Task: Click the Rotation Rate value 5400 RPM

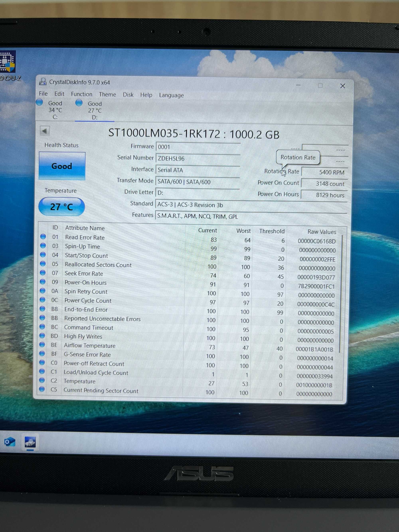Action: [x=324, y=172]
